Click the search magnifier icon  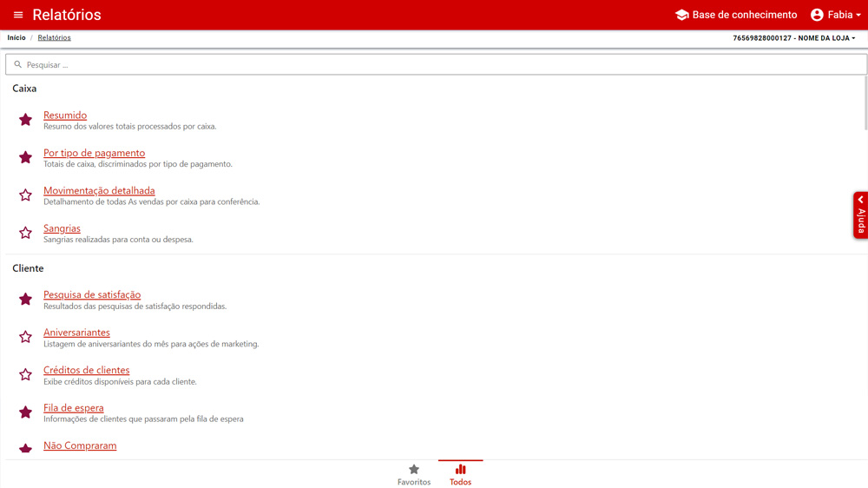pyautogui.click(x=18, y=65)
